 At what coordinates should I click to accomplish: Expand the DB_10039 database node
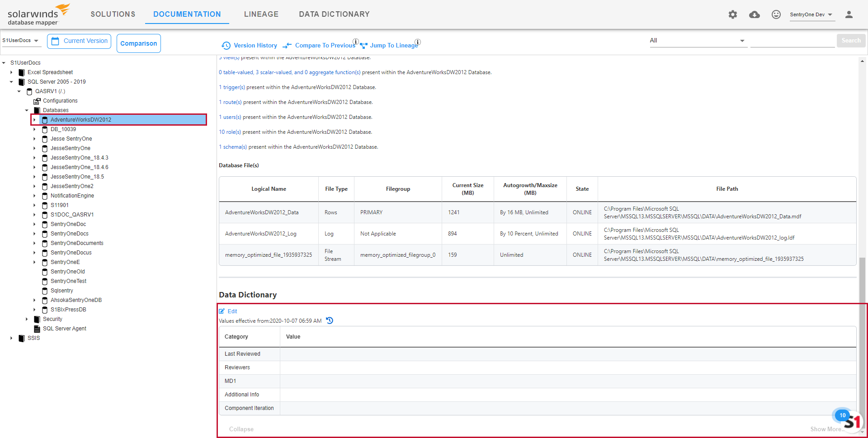[34, 129]
